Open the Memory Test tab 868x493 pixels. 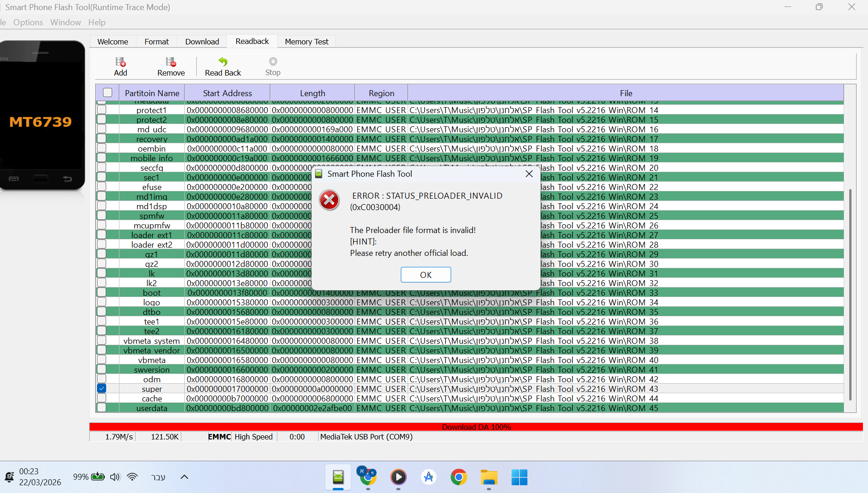307,42
